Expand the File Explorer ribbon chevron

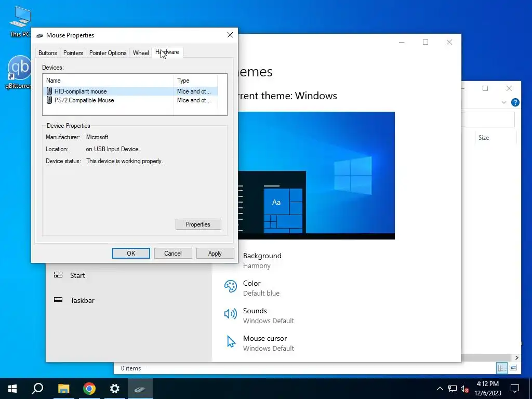[504, 102]
